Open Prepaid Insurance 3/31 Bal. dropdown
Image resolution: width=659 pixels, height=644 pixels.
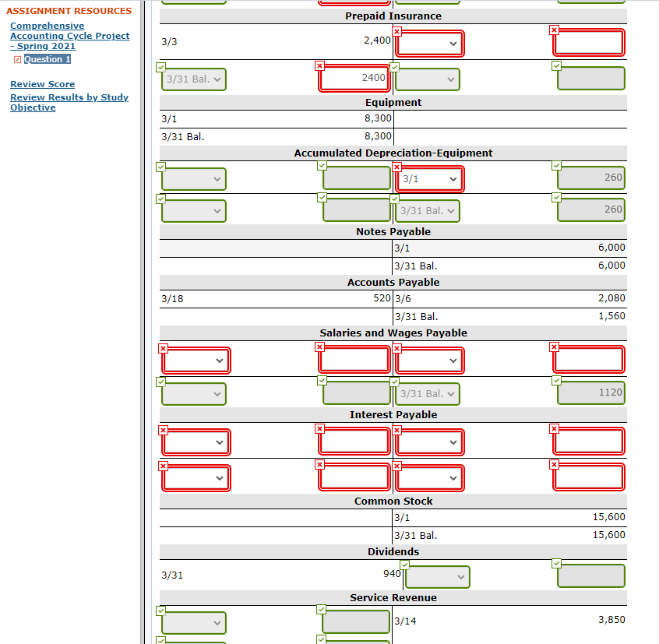(x=194, y=79)
